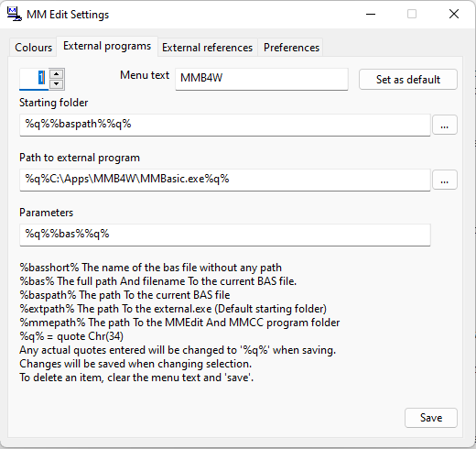Viewport: 476px width, 449px height.
Task: Select the program number spinner field
Action: click(x=34, y=79)
